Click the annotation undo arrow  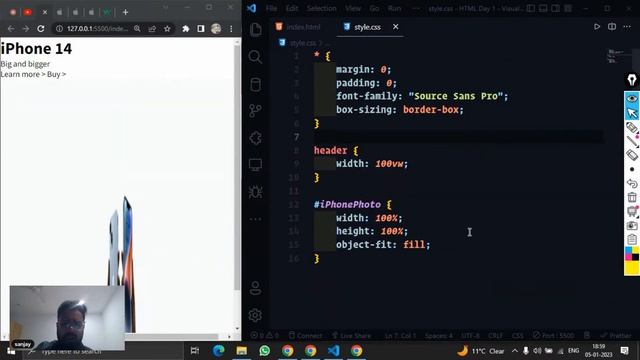coord(632,183)
